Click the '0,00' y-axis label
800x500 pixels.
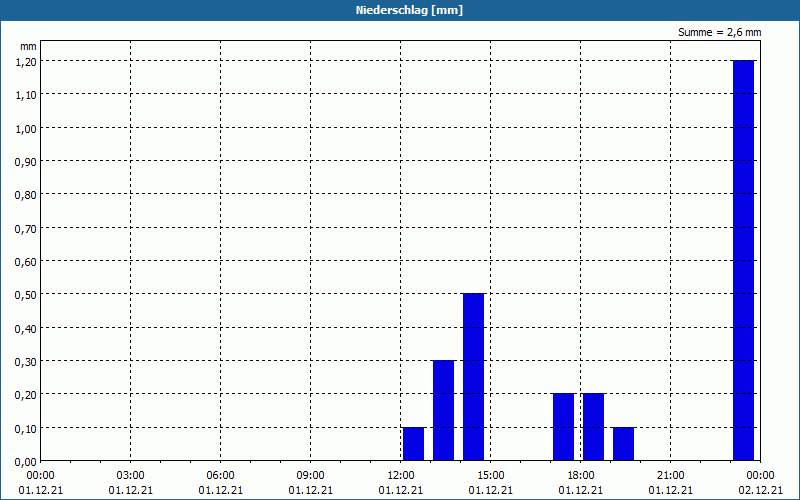(26, 462)
